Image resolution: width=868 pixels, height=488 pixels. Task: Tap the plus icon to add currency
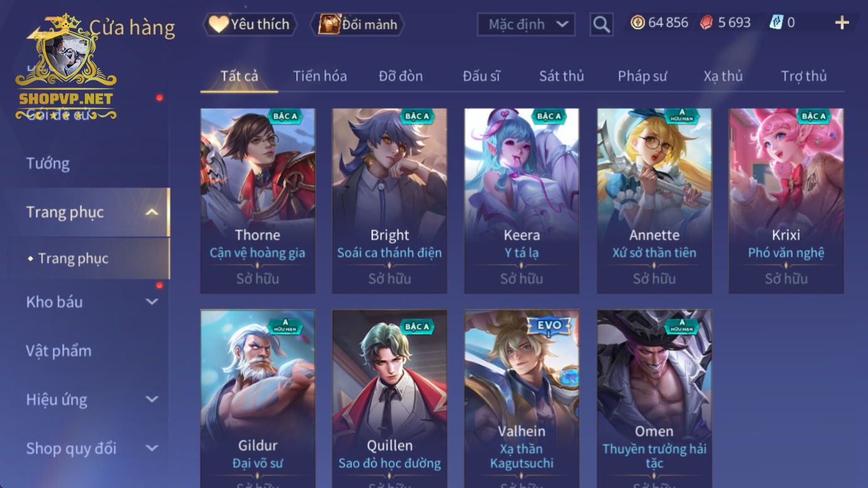point(842,23)
